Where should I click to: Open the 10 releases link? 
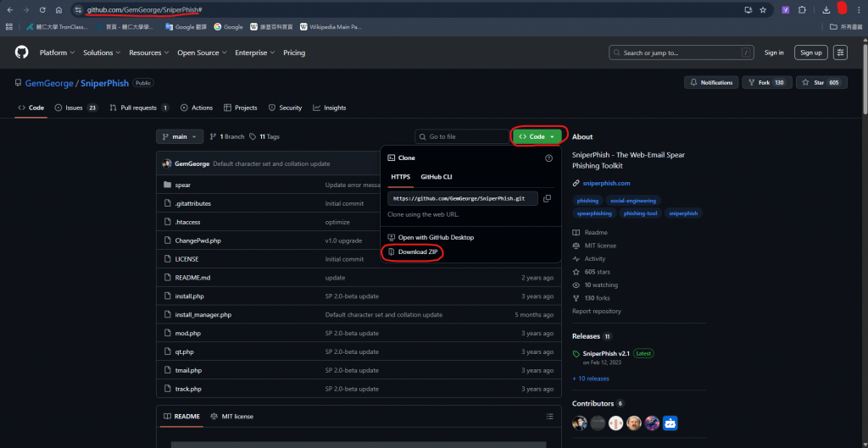[x=591, y=379]
